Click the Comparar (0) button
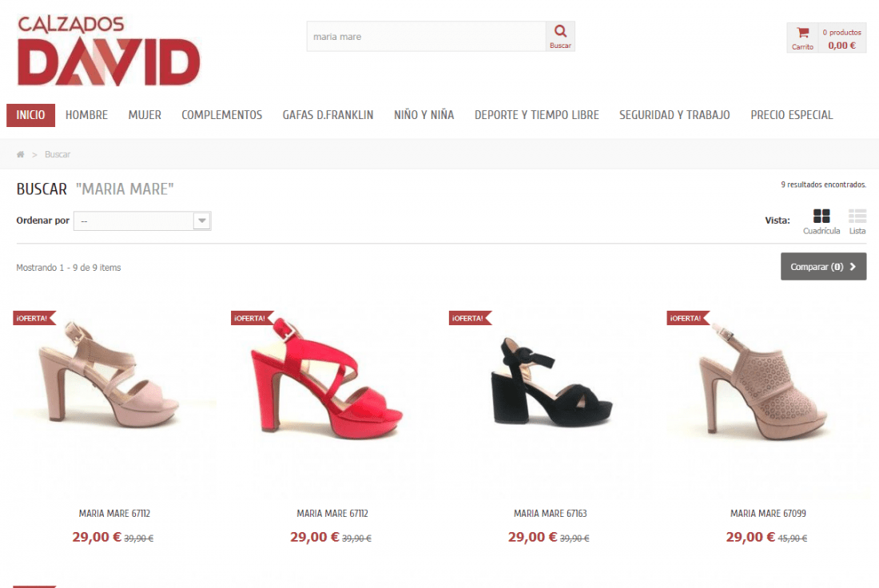The width and height of the screenshot is (879, 588). click(824, 267)
